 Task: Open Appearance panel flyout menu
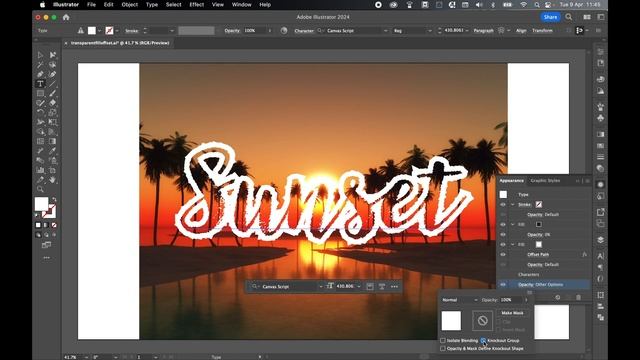click(587, 180)
